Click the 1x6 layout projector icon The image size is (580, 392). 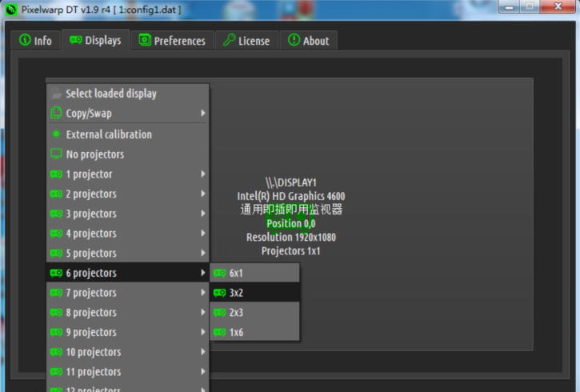pos(220,332)
